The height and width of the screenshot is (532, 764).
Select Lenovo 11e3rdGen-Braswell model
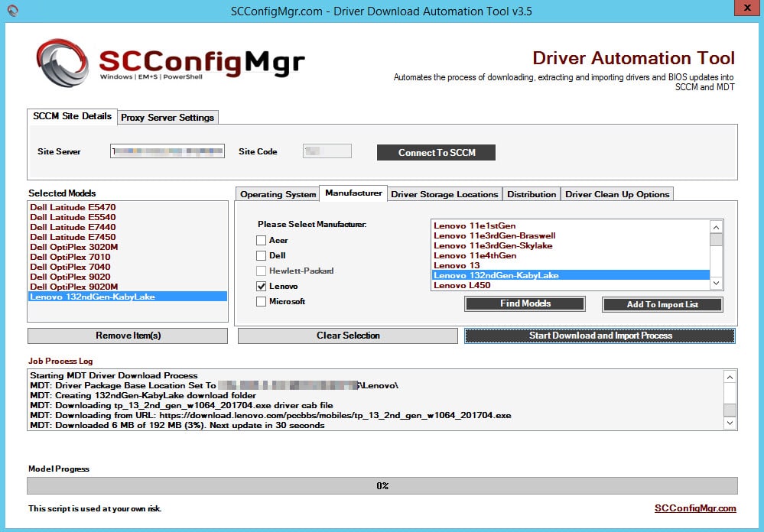click(x=571, y=235)
